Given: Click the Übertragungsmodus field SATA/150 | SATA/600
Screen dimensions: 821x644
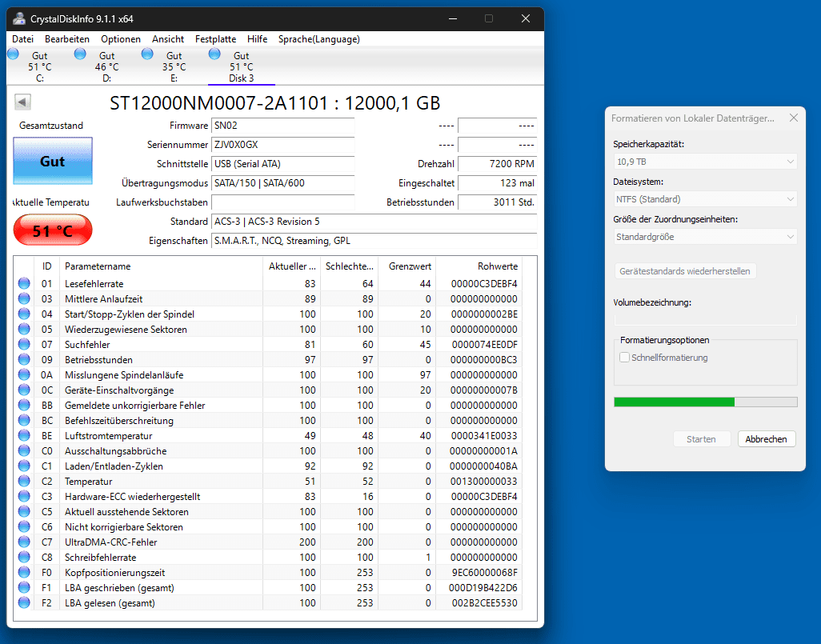Looking at the screenshot, I should click(282, 182).
